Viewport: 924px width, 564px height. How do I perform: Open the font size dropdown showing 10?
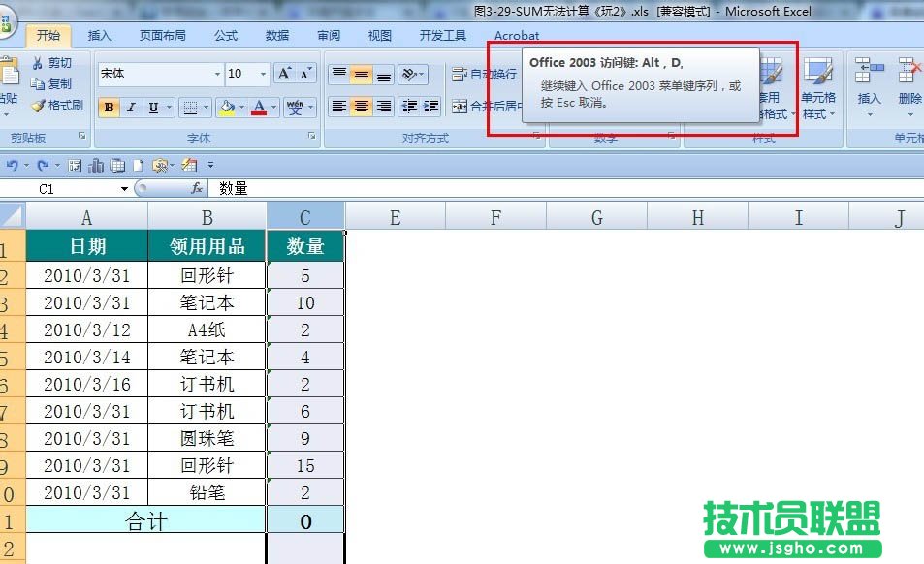(263, 75)
